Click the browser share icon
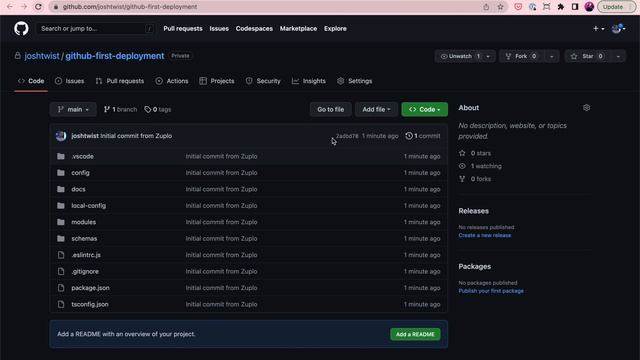640x360 pixels. (486, 7)
